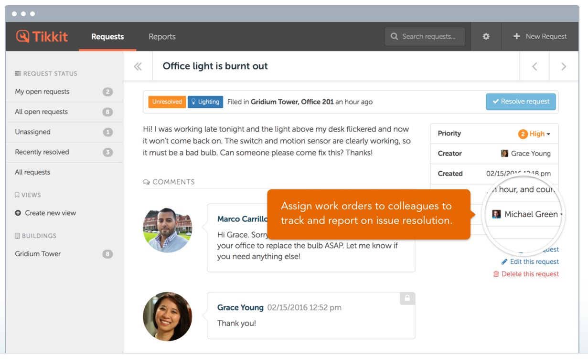
Task: Click the request title Office light is burnt out
Action: (x=215, y=66)
